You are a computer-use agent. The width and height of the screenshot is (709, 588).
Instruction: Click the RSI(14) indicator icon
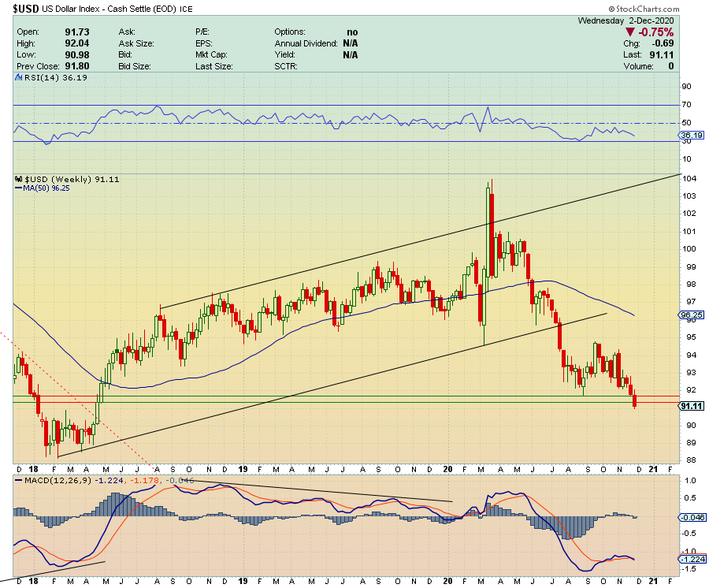point(19,77)
